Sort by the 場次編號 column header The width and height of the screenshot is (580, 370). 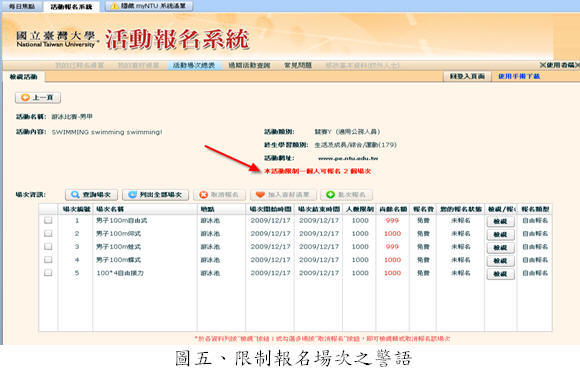tap(76, 209)
